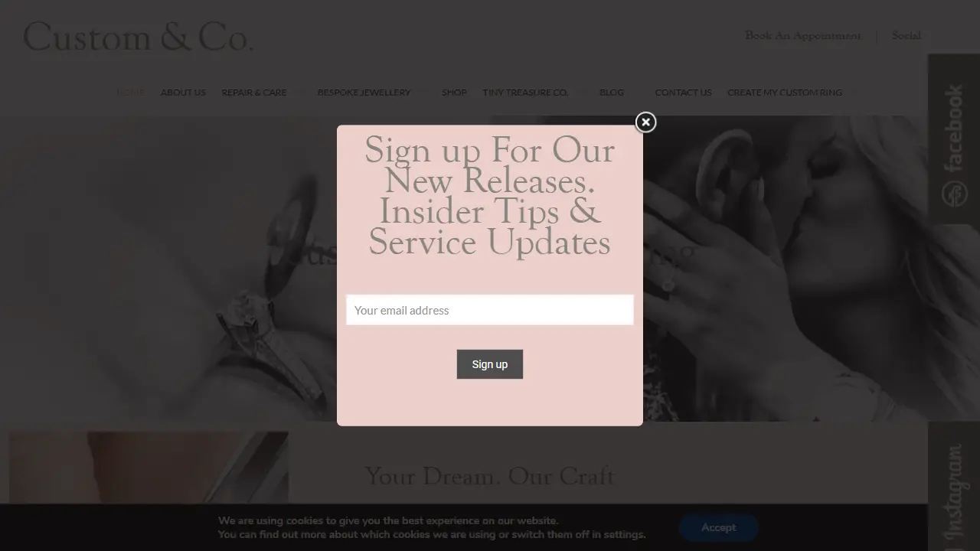Open the SHOP menu item
The image size is (980, 551).
[x=454, y=93]
